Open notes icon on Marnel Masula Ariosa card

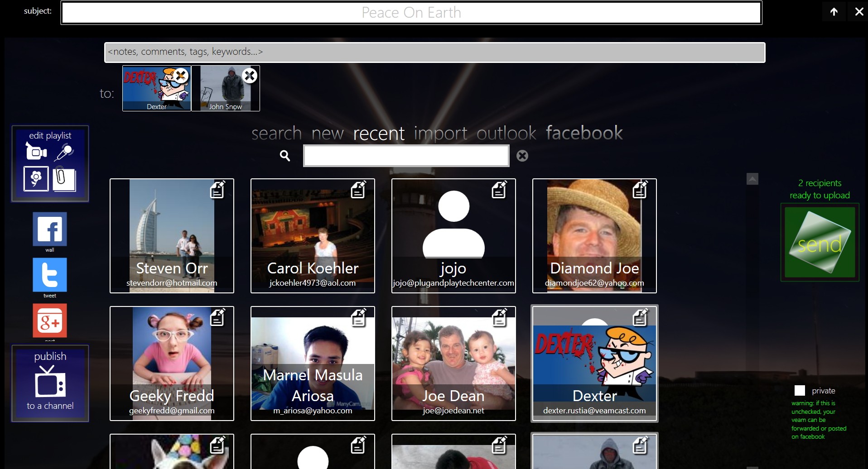(358, 317)
